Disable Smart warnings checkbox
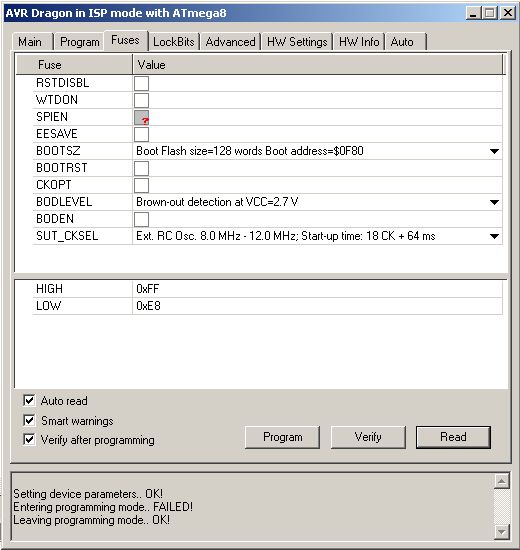 (29, 420)
